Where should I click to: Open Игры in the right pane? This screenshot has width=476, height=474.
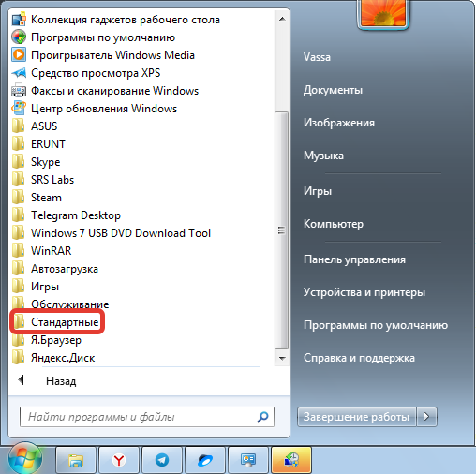pyautogui.click(x=318, y=191)
